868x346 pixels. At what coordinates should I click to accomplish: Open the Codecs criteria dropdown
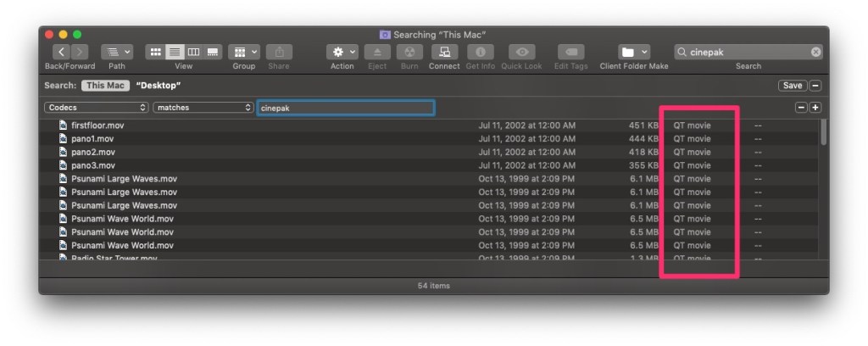tap(97, 108)
